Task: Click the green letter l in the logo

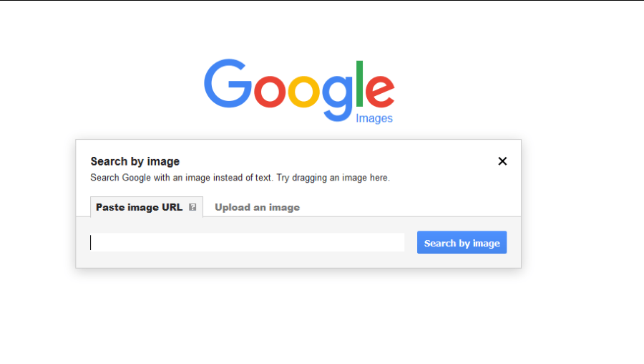Action: pyautogui.click(x=359, y=84)
